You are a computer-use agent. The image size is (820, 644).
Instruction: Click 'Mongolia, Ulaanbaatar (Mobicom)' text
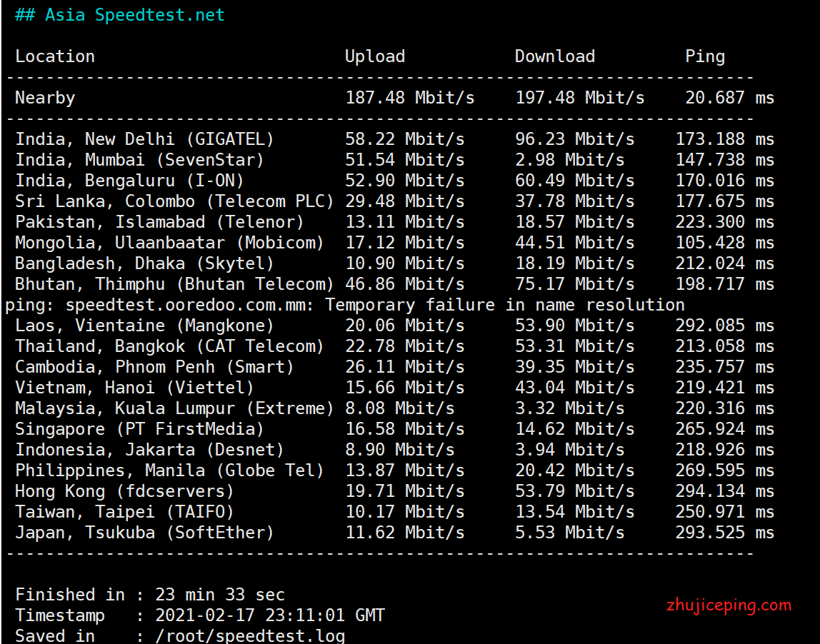tap(169, 243)
